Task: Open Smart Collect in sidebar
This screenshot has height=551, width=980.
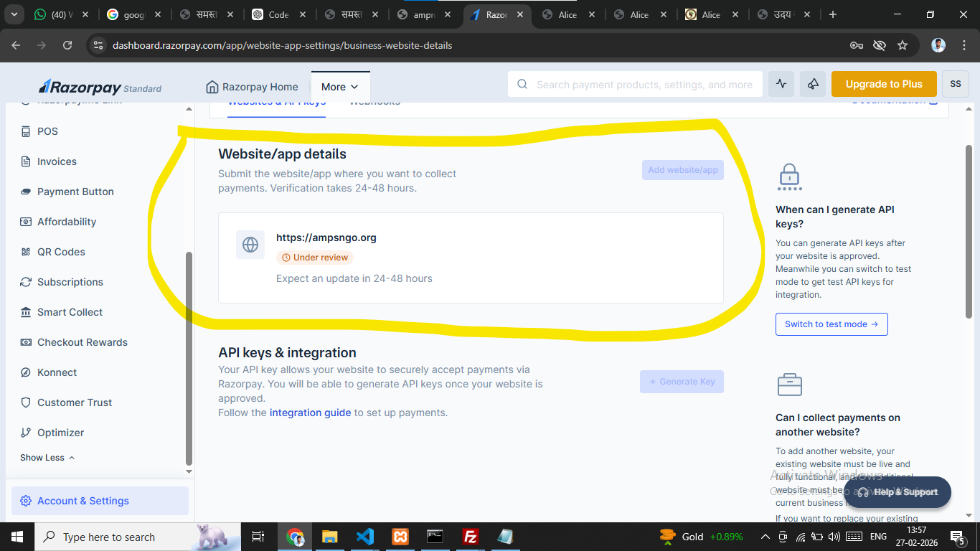Action: [x=70, y=312]
